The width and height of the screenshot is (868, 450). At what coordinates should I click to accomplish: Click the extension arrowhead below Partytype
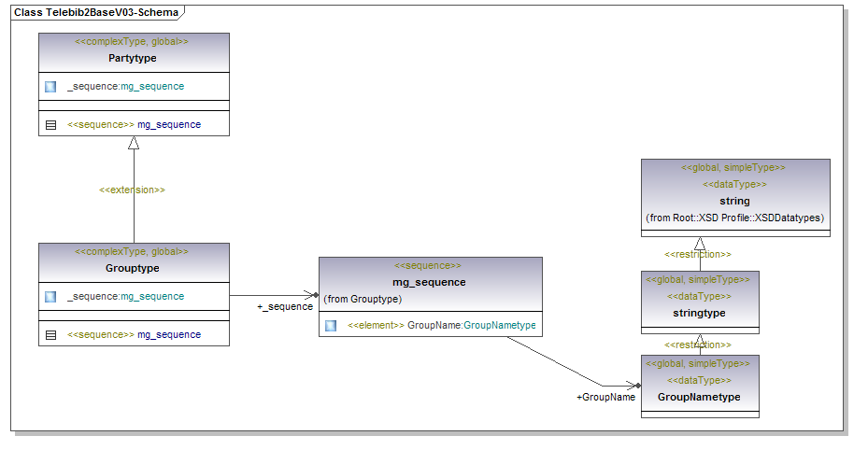(134, 143)
